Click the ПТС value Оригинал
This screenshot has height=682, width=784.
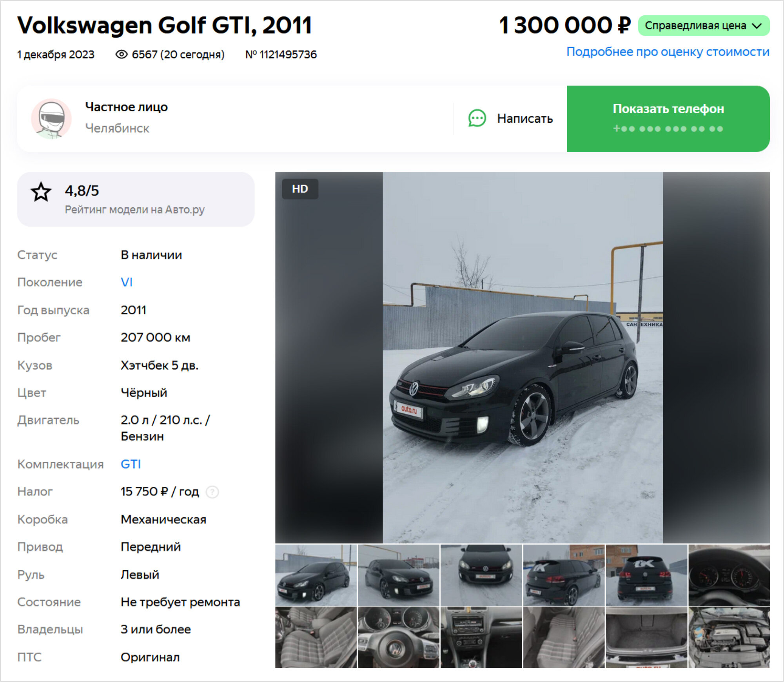[150, 657]
